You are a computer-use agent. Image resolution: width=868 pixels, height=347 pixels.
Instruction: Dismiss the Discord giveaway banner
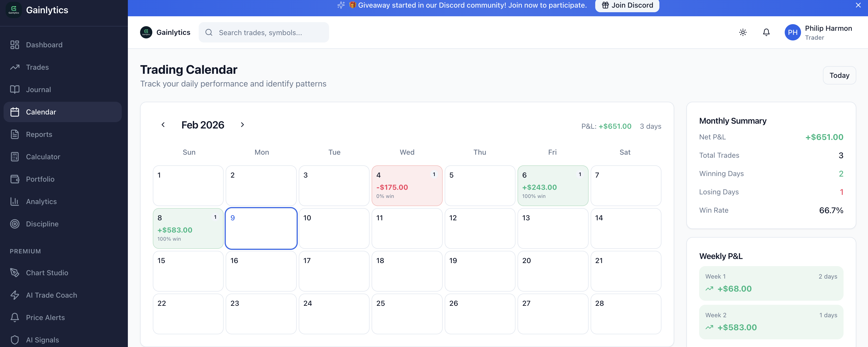pyautogui.click(x=858, y=5)
